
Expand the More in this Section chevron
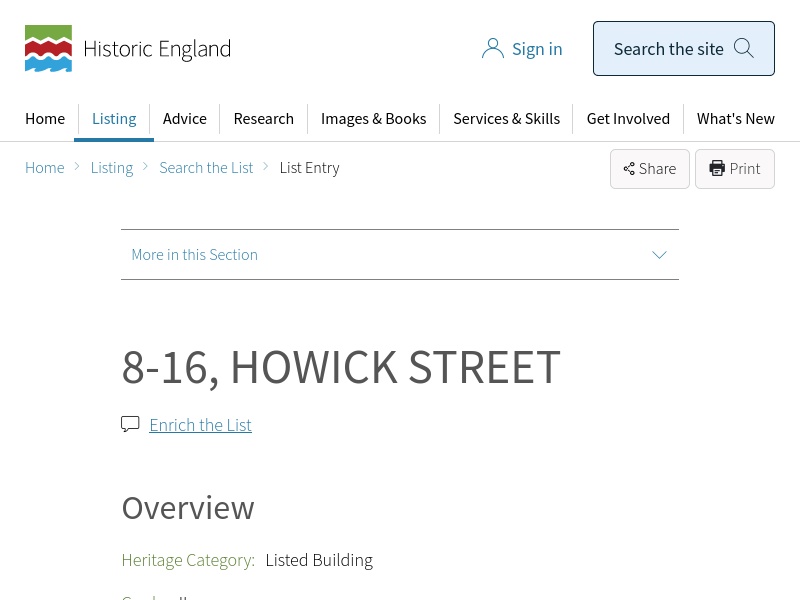click(659, 255)
